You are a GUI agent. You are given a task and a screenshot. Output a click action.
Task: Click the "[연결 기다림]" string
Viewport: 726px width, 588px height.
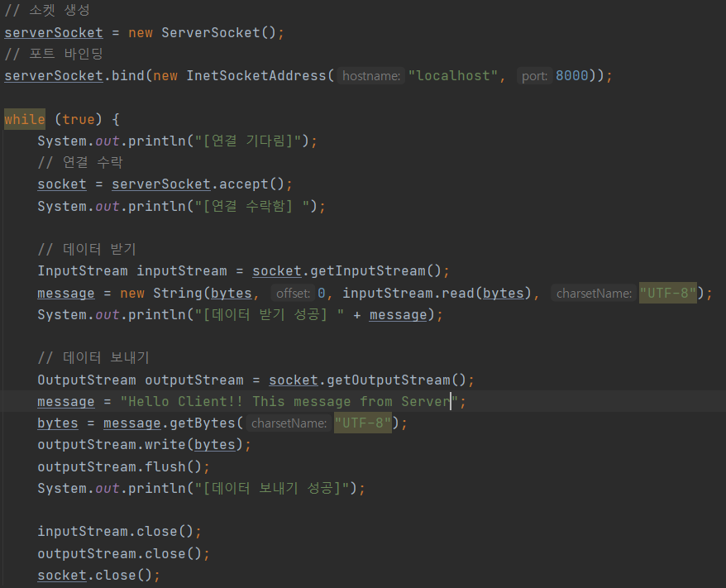(x=248, y=141)
